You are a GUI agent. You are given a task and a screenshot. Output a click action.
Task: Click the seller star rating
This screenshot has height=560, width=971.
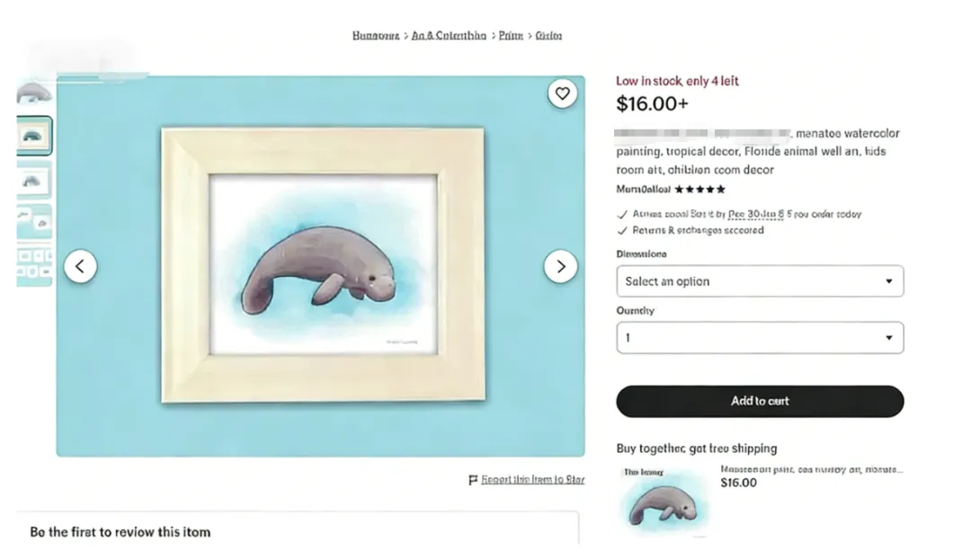click(x=699, y=190)
